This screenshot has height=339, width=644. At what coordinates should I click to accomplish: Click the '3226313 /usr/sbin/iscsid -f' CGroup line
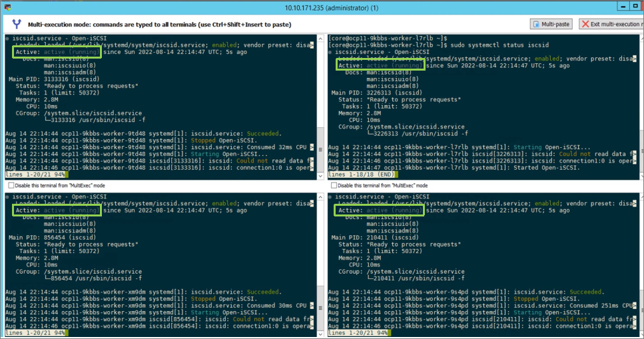418,134
